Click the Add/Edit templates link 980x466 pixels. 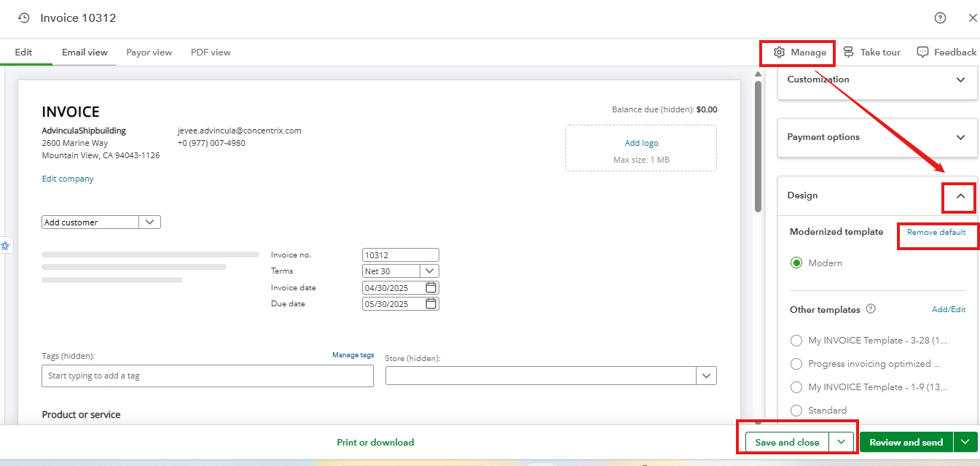(x=949, y=309)
